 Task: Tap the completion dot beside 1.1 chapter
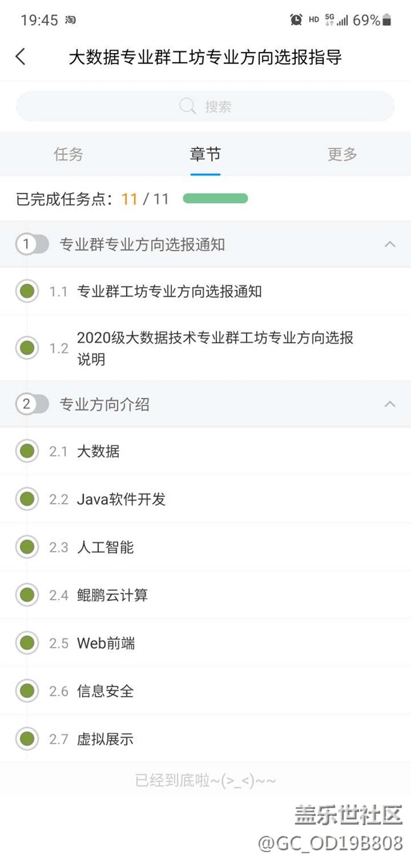click(27, 292)
